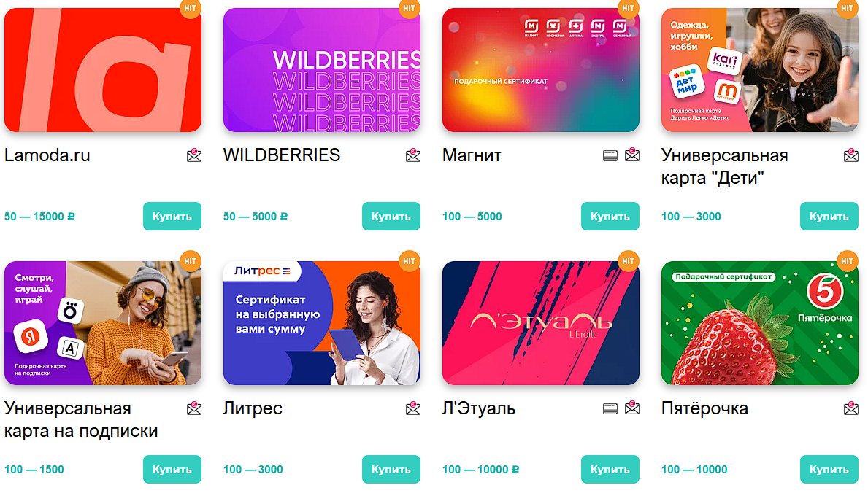868x493 pixels.
Task: Select the Л'Этуаль card image
Action: [x=541, y=323]
